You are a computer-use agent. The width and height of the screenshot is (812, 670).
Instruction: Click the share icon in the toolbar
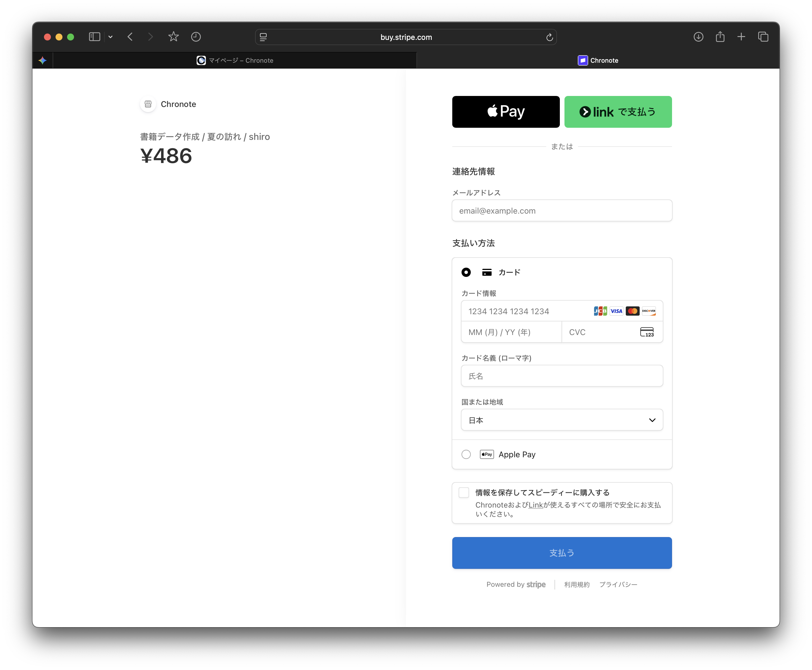coord(720,37)
